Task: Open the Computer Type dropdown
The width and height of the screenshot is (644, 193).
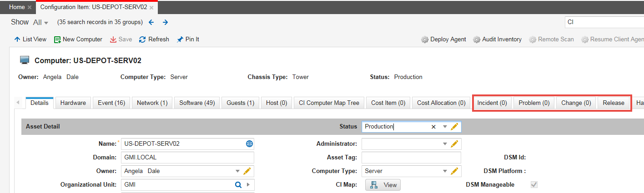Action: tap(445, 171)
